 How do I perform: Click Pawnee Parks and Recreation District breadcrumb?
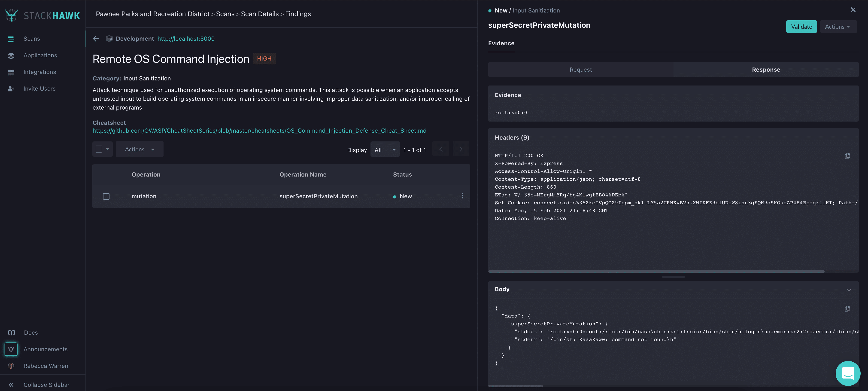click(x=153, y=14)
